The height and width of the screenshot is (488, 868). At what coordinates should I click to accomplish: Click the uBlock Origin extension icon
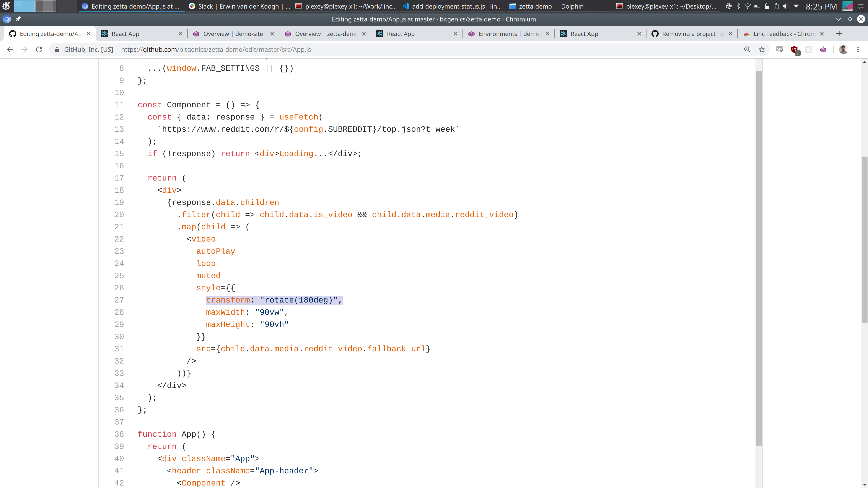[795, 49]
